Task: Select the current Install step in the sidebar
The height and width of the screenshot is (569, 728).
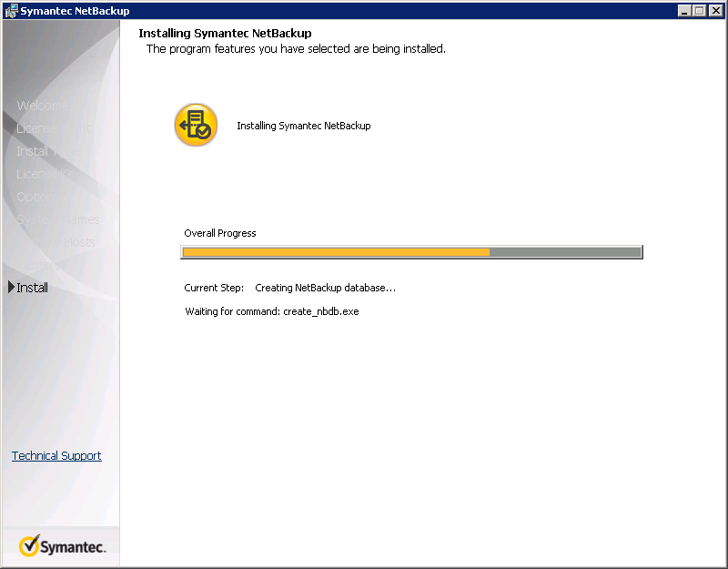Action: [32, 288]
